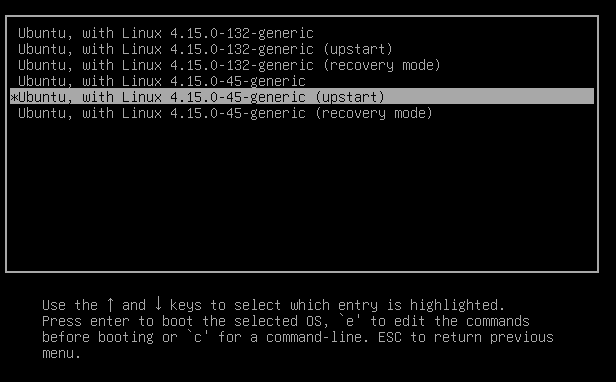Image resolution: width=616 pixels, height=382 pixels.
Task: Click the "command-line." text in instructions
Action: (317, 337)
